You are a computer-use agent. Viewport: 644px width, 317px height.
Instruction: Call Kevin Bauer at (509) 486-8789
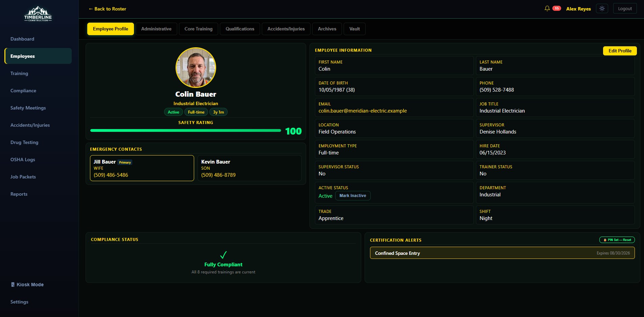[218, 175]
